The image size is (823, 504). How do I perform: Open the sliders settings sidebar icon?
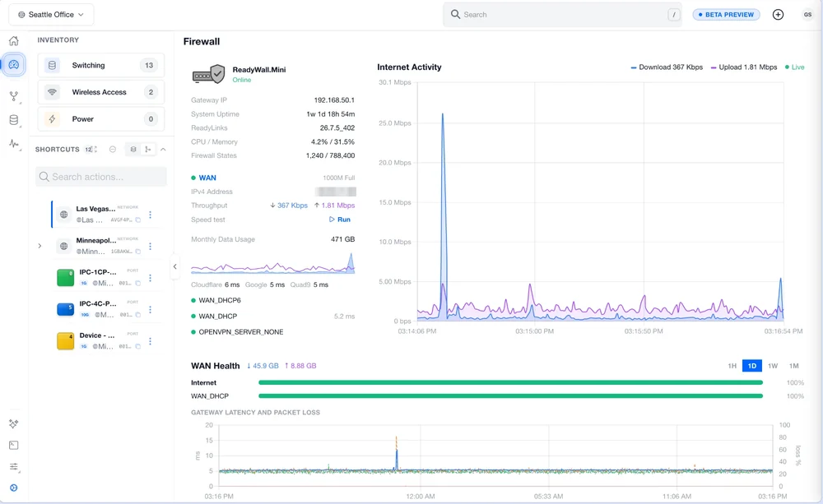[14, 467]
